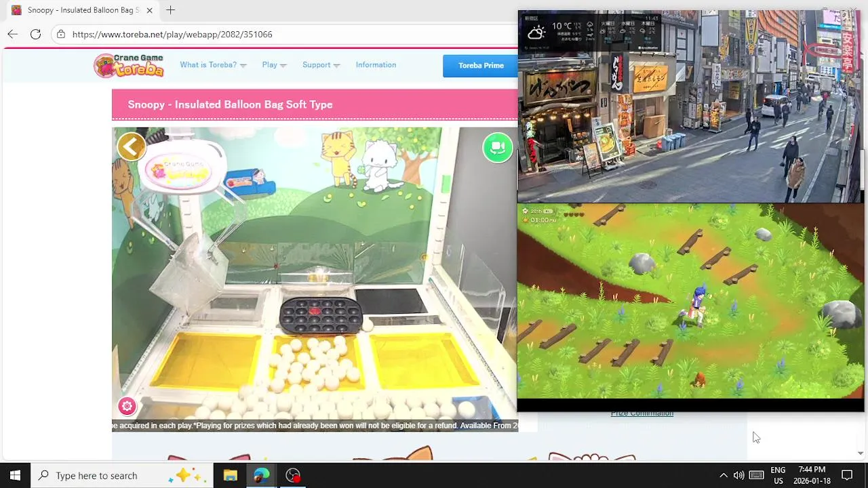Click the green field game overlay video
Viewport: 868px width, 488px height.
point(690,301)
